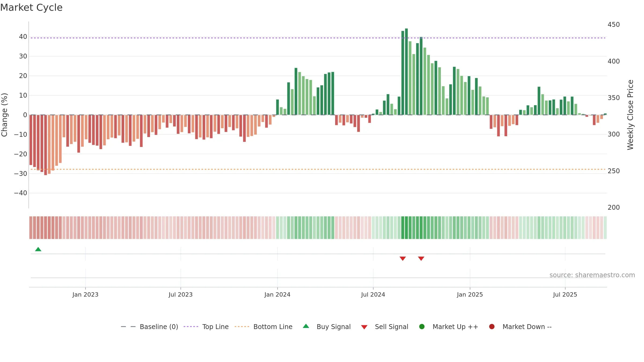Click the purple dotted line icon in legend
644x362 pixels.
[x=191, y=327]
